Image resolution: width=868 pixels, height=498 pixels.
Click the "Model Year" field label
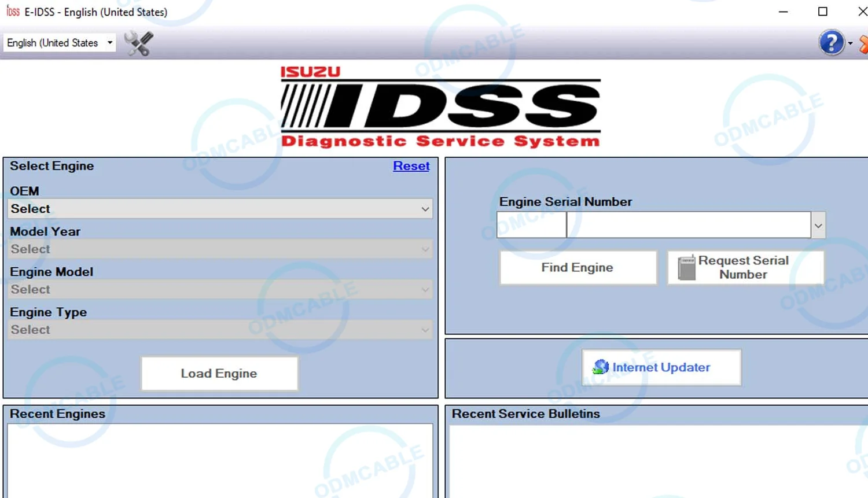pos(45,231)
